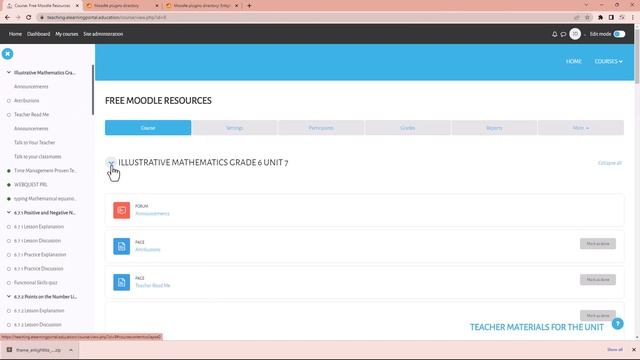640x360 pixels.
Task: Open the COURSES dropdown in blue header
Action: coord(608,61)
